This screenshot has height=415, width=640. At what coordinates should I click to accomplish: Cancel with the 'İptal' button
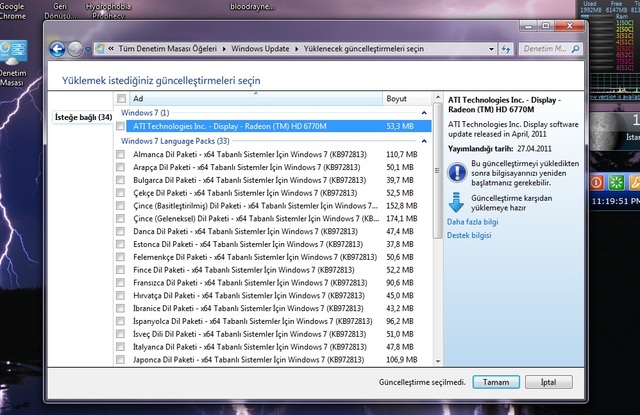[x=549, y=382]
